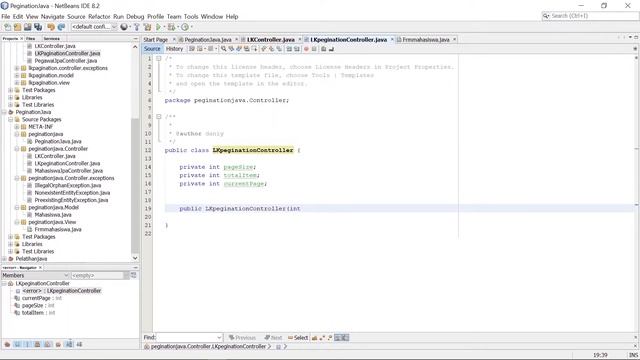This screenshot has width=640, height=360.
Task: Click the Source view button
Action: [x=152, y=49]
